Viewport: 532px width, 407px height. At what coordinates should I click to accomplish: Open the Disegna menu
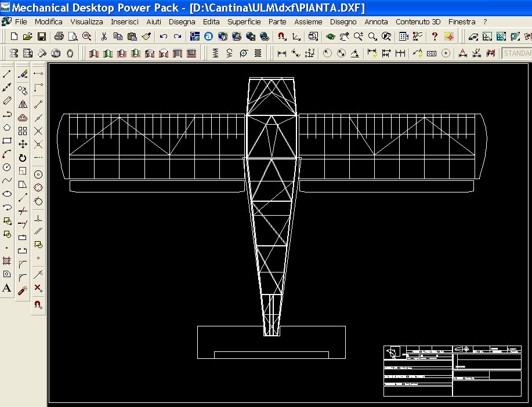click(x=182, y=21)
